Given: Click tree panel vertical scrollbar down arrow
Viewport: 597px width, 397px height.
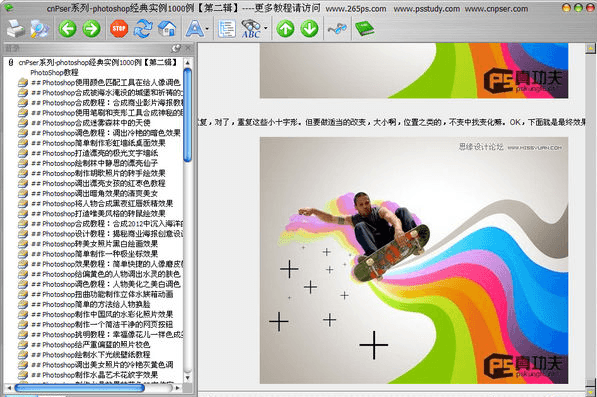Looking at the screenshot, I should click(187, 378).
